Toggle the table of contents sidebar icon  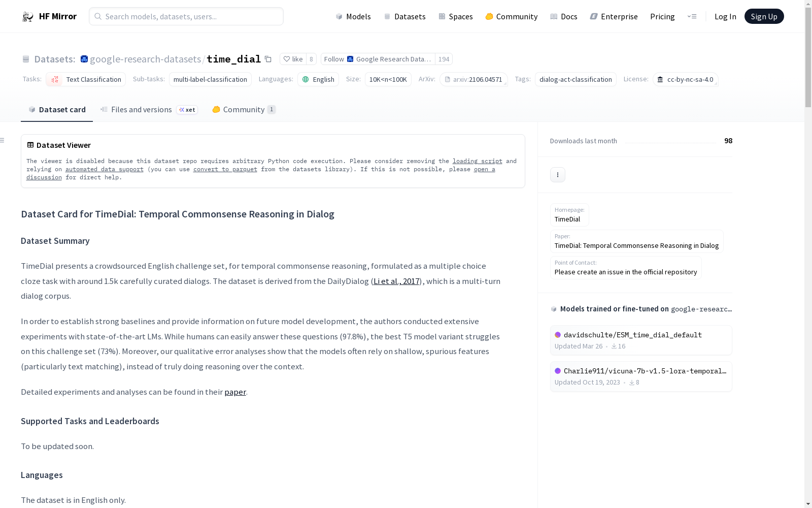click(3, 140)
